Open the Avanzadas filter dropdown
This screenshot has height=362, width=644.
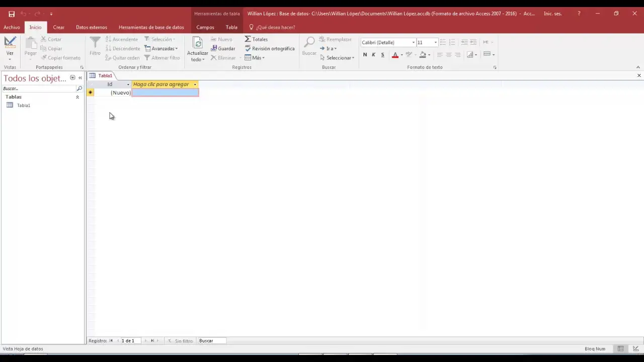point(161,49)
